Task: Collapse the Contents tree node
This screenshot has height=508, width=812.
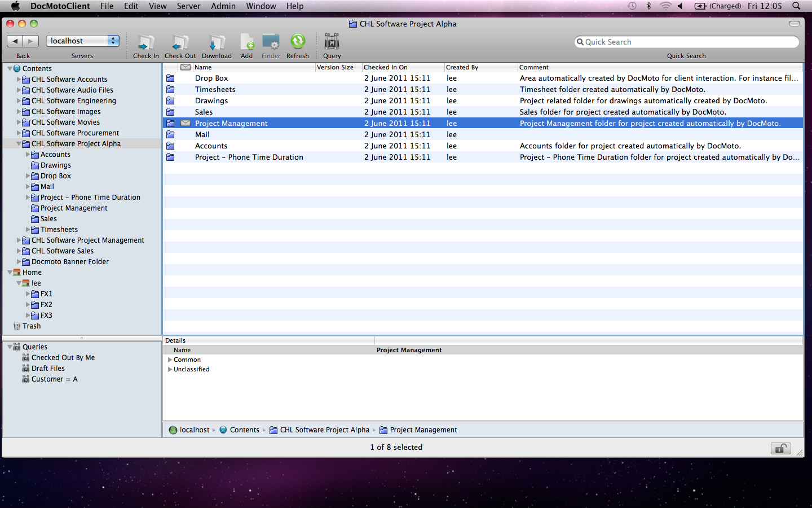Action: tap(10, 69)
